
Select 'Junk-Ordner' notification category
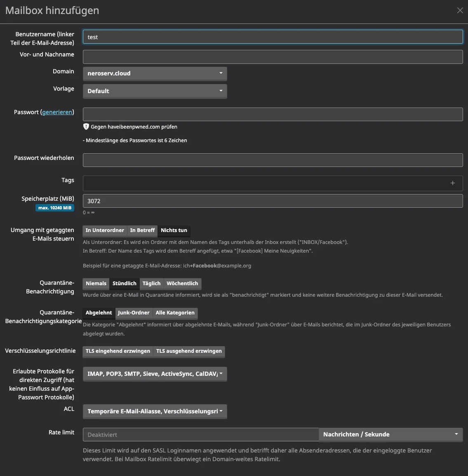(134, 313)
